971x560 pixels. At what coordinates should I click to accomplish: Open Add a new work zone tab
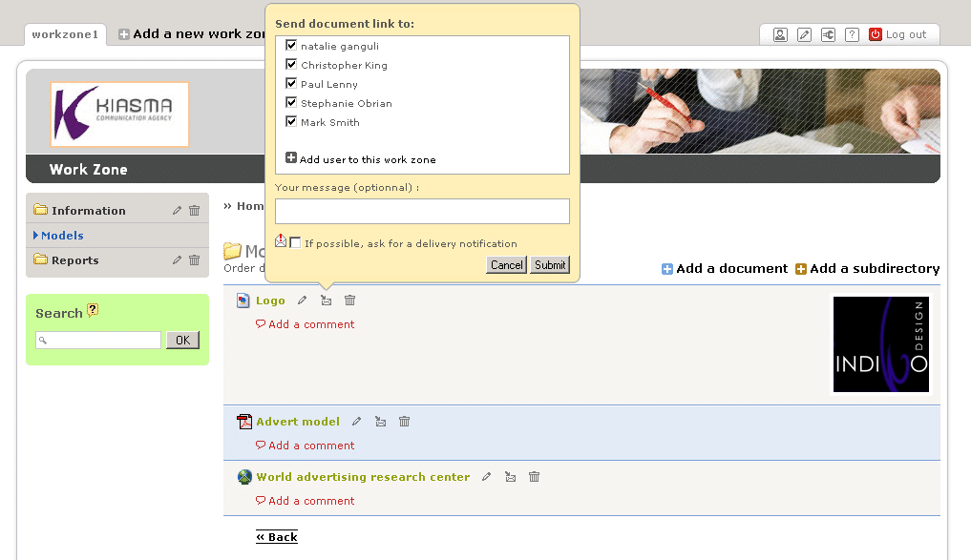(x=192, y=34)
